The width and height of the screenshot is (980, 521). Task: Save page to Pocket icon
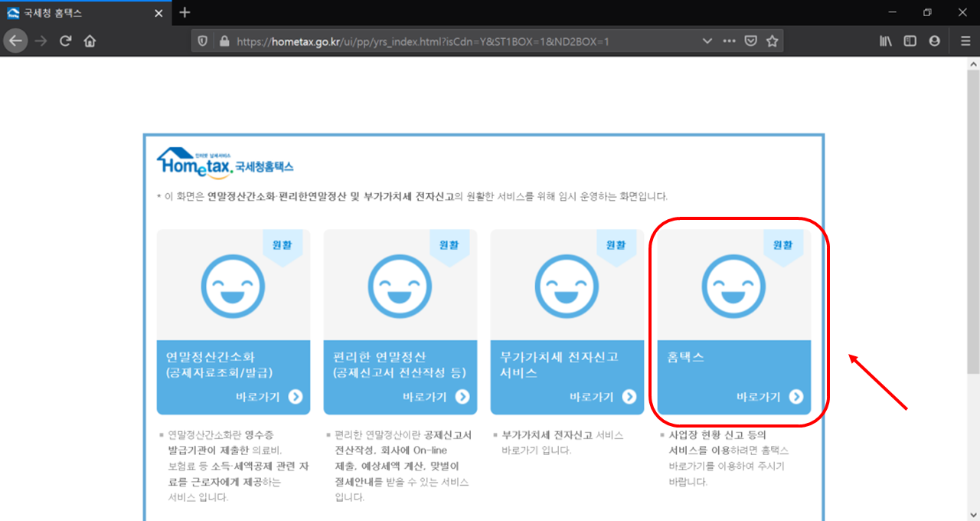pyautogui.click(x=751, y=41)
